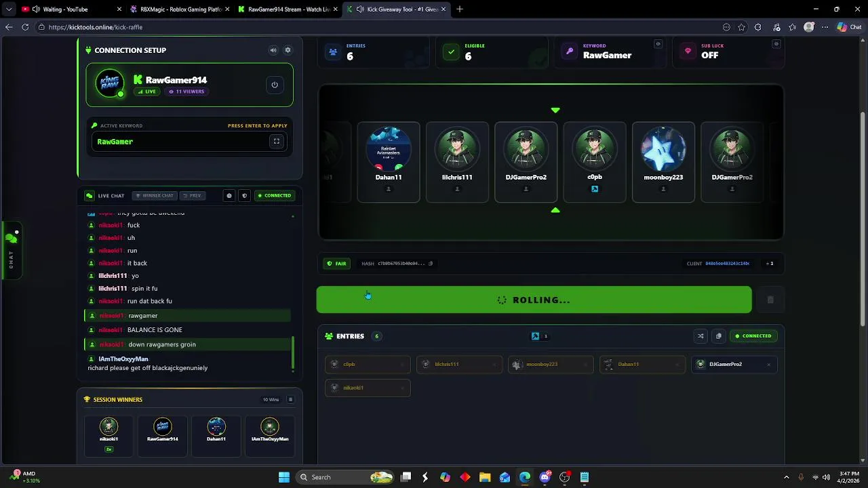Click the Eligible count card
The width and height of the screenshot is (868, 488).
click(492, 52)
